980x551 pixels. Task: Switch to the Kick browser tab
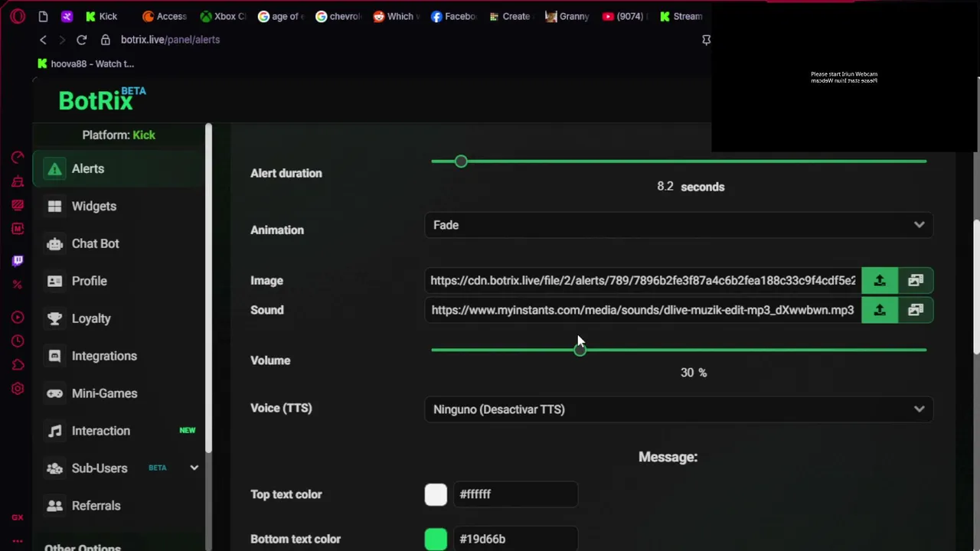click(x=101, y=16)
